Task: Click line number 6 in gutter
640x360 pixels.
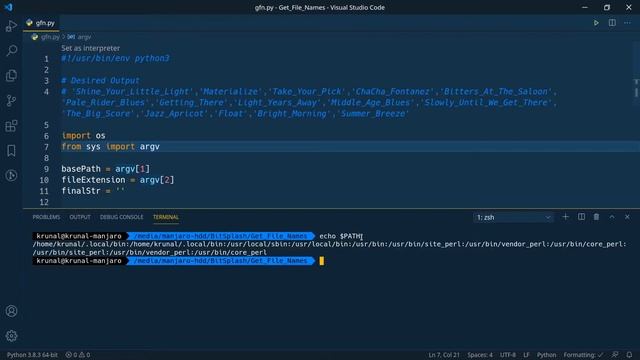Action: [x=46, y=136]
